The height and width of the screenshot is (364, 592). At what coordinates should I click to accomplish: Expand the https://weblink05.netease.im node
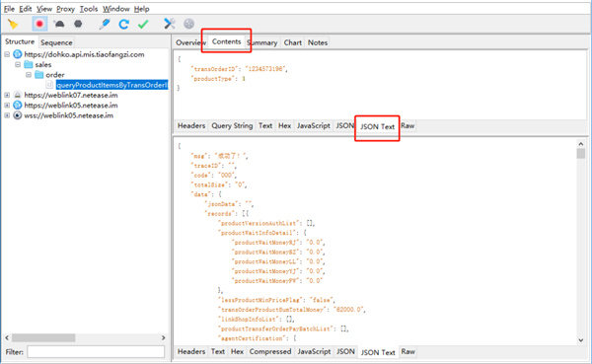7,106
